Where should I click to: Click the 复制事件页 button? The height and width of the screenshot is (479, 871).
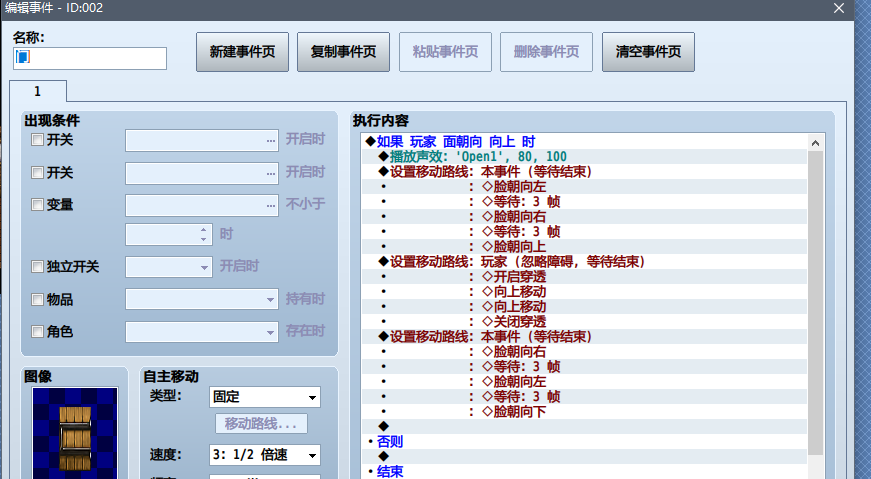343,52
